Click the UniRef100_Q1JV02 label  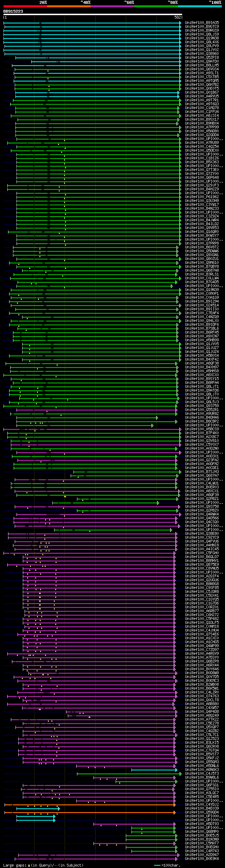[x=202, y=50]
